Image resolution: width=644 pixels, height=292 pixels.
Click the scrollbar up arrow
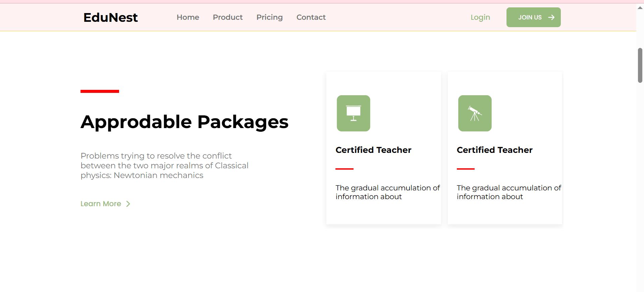coord(640,8)
